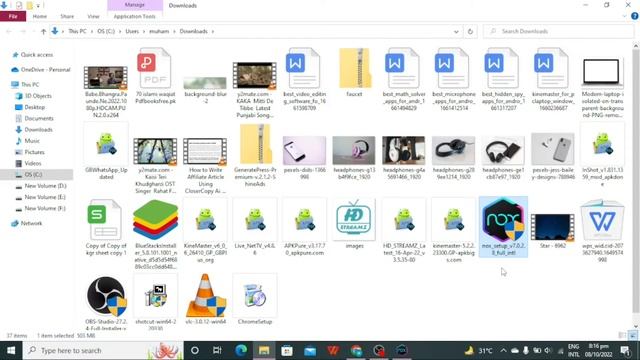Open Desktop in navigation pane

point(34,107)
